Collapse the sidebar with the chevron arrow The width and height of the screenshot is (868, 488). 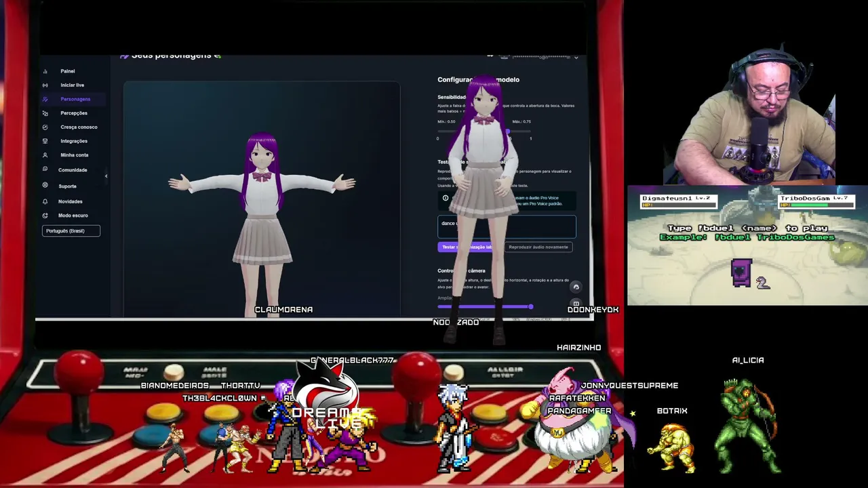click(x=106, y=176)
